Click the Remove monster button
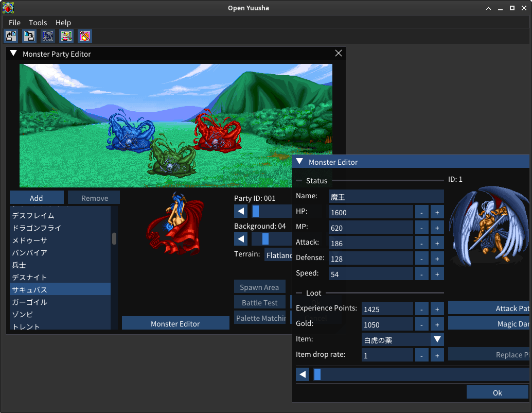This screenshot has height=413, width=532. click(94, 198)
